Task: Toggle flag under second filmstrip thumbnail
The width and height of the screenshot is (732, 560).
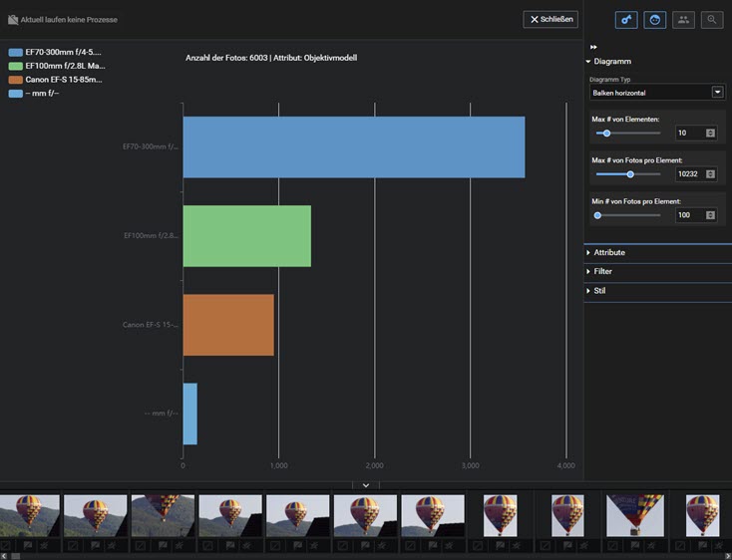Action: 95,545
